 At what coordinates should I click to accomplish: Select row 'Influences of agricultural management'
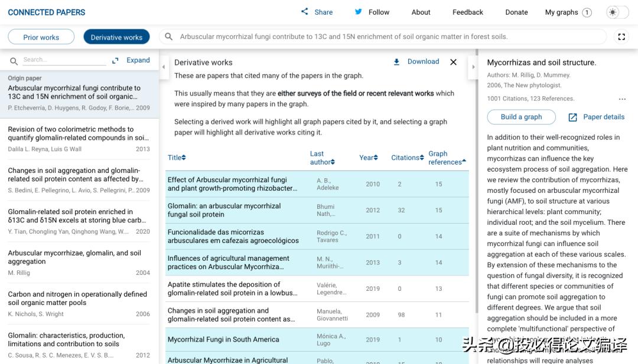(317, 263)
